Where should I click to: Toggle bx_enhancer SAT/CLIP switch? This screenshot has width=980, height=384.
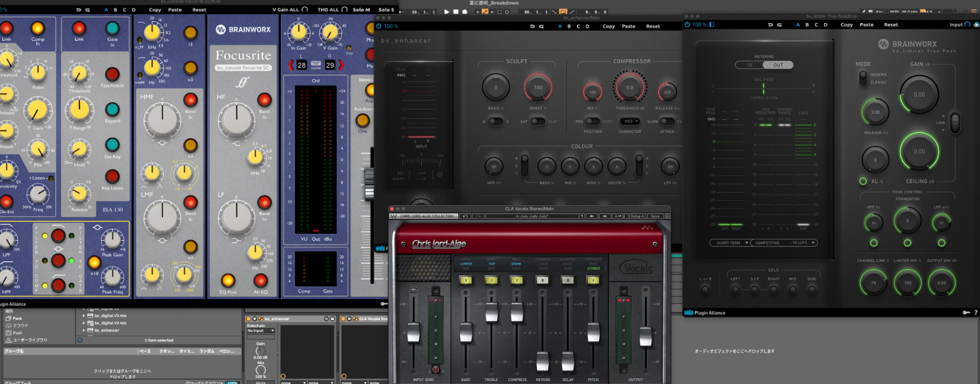coord(537,121)
